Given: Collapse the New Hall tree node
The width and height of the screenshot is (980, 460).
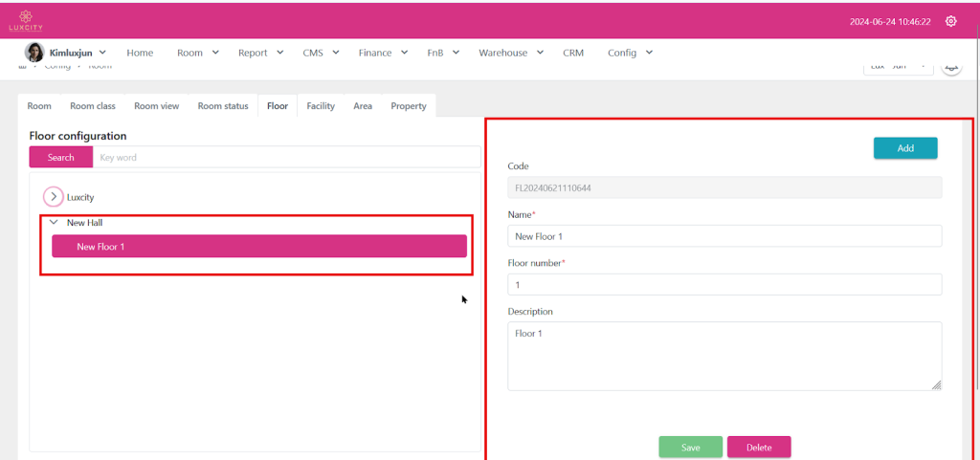Looking at the screenshot, I should [x=55, y=222].
